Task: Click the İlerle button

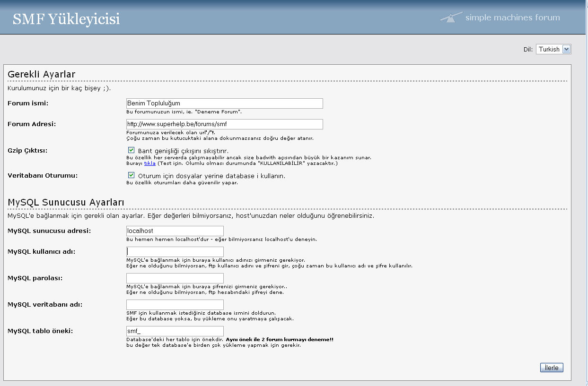Action: click(x=552, y=368)
